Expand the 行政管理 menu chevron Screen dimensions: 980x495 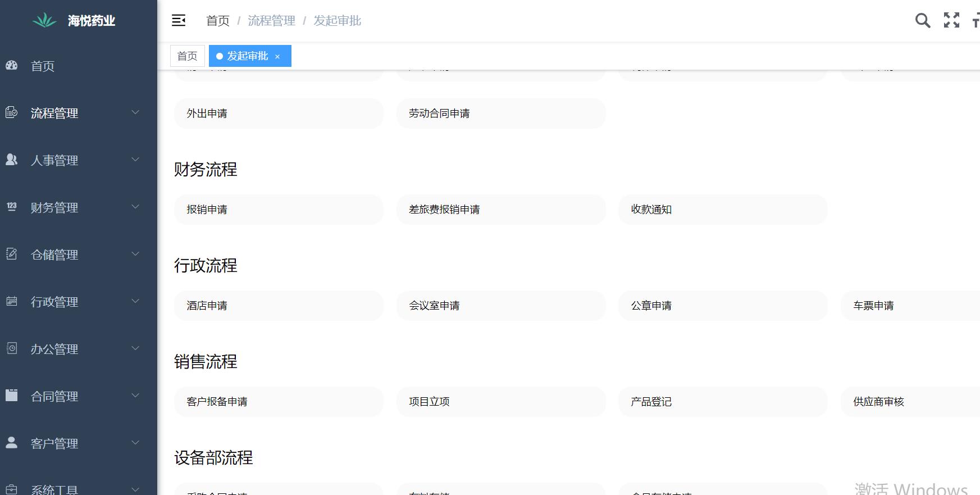pyautogui.click(x=135, y=301)
